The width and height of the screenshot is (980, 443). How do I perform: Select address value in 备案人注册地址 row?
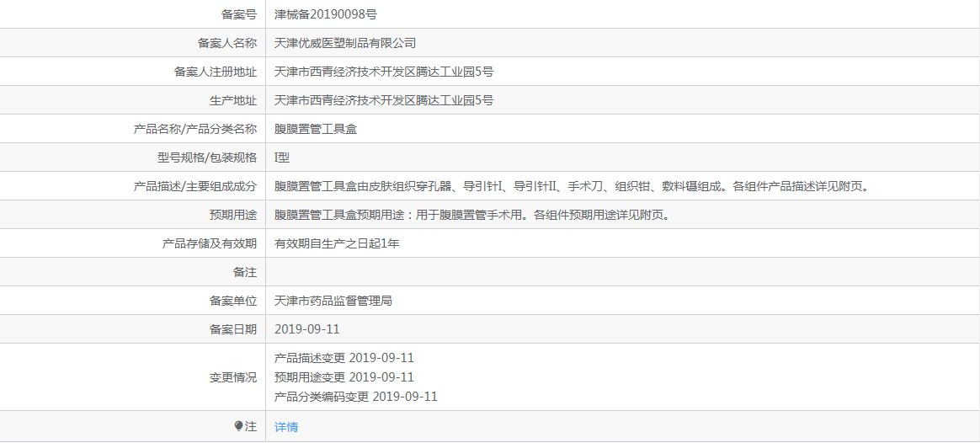[x=384, y=72]
